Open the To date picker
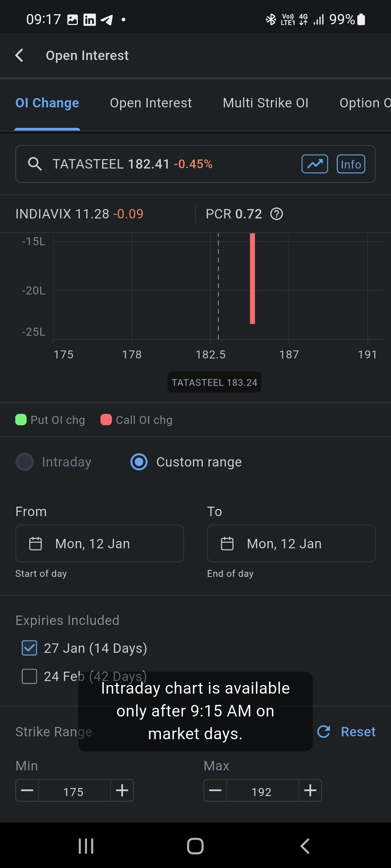The image size is (391, 868). coord(291,544)
